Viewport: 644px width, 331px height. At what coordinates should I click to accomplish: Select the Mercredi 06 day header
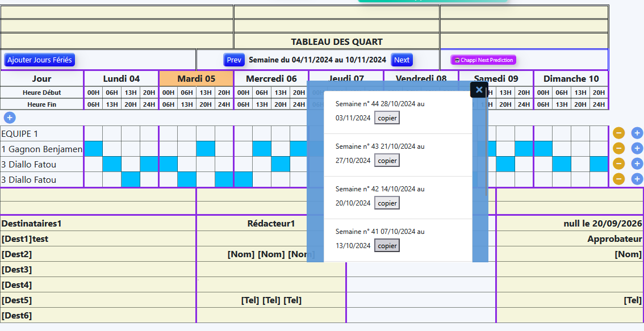[271, 78]
